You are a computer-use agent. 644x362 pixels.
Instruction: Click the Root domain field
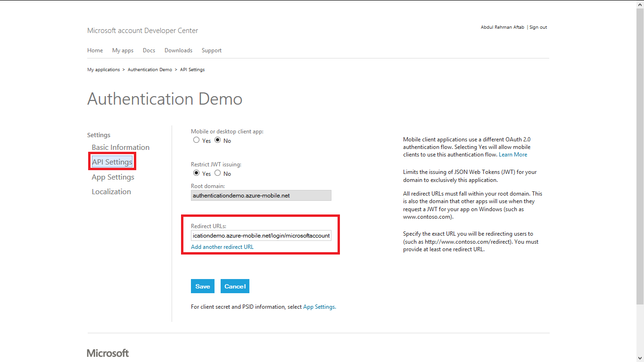(261, 195)
